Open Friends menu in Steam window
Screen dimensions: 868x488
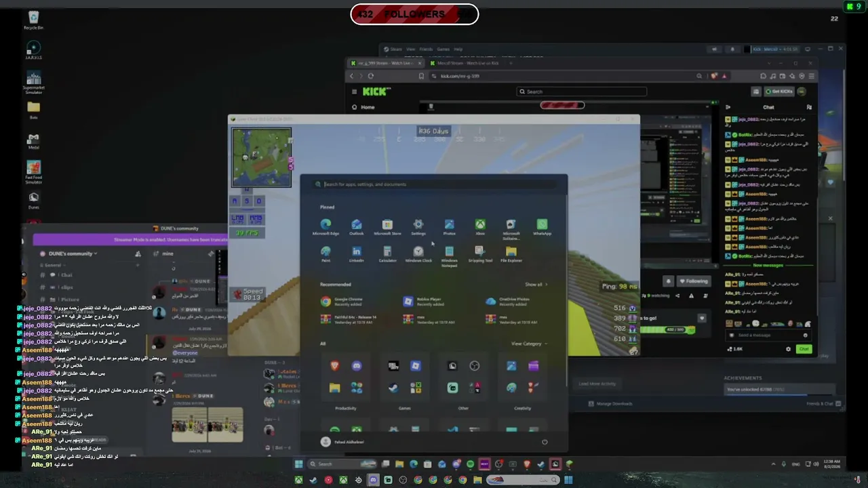(426, 49)
